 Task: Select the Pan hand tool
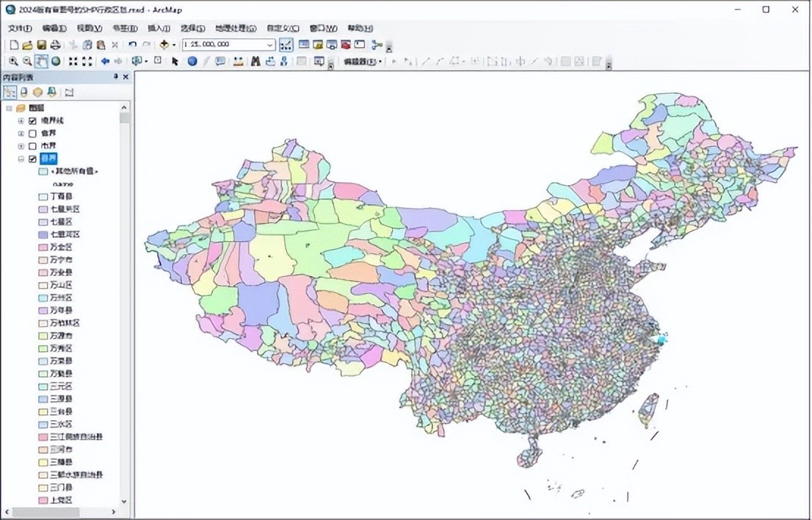point(41,62)
